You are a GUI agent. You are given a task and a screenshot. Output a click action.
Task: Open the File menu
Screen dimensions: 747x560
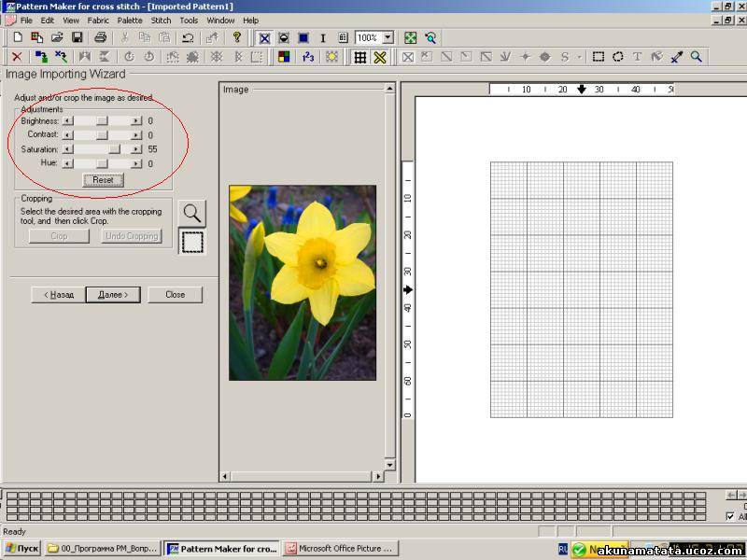(x=26, y=21)
